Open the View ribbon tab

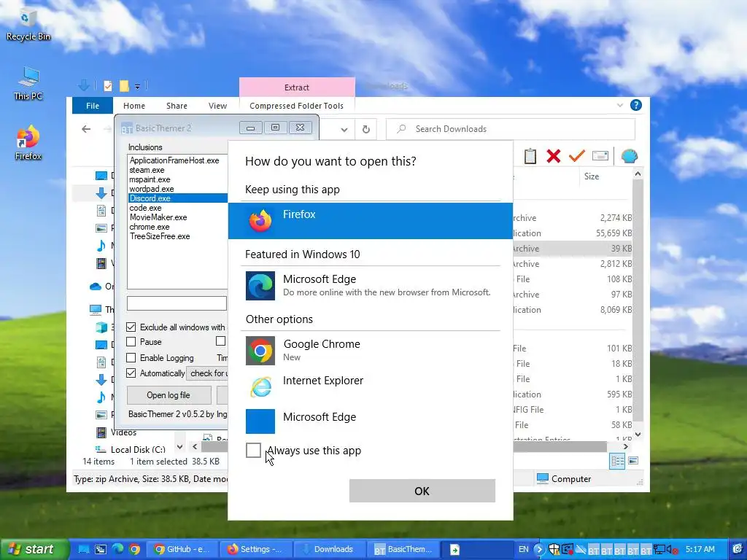[217, 106]
